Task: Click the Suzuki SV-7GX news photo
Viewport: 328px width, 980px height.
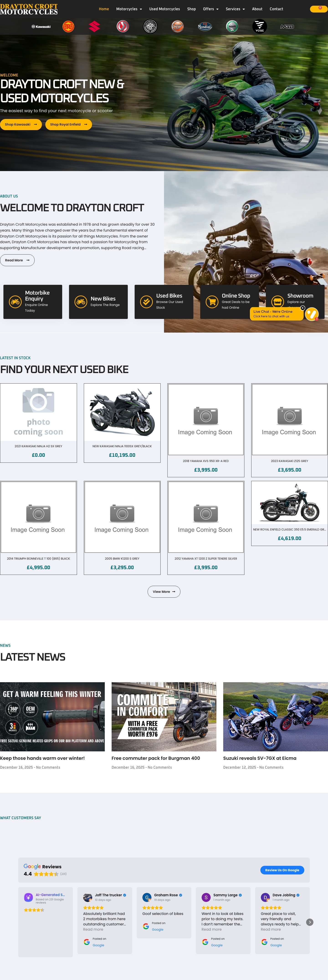Action: 275,717
